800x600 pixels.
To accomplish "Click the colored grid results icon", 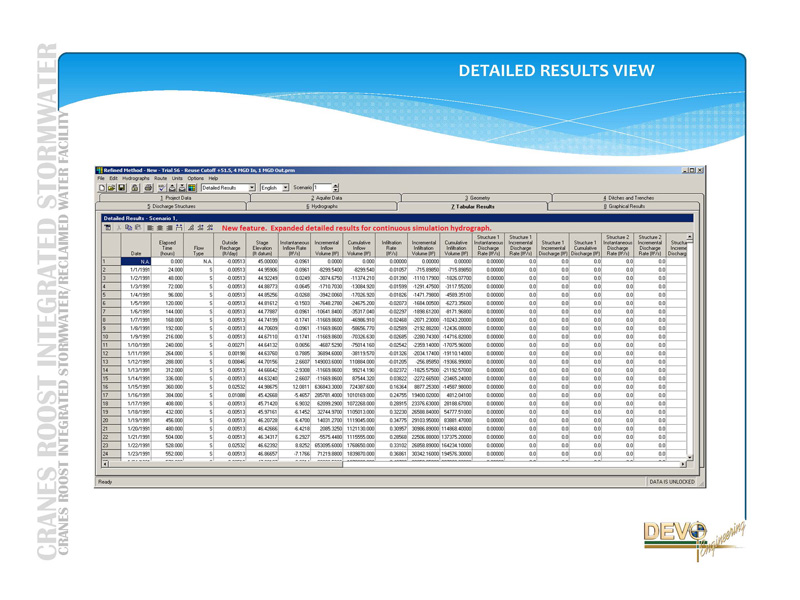I will click(x=191, y=187).
